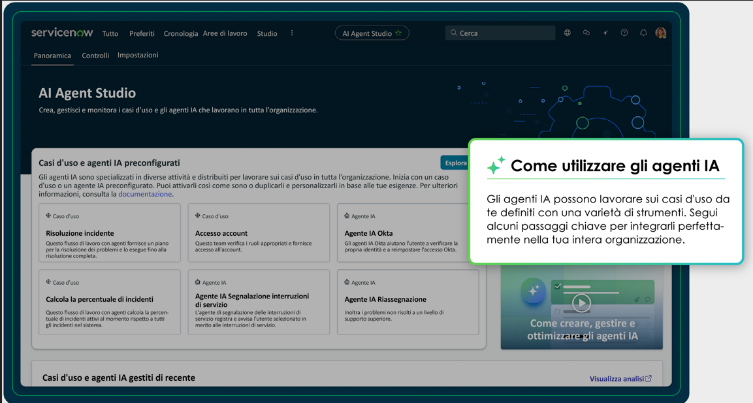Screen dimensions: 753x403
Task: Open the Visualizza analisi link
Action: click(616, 379)
